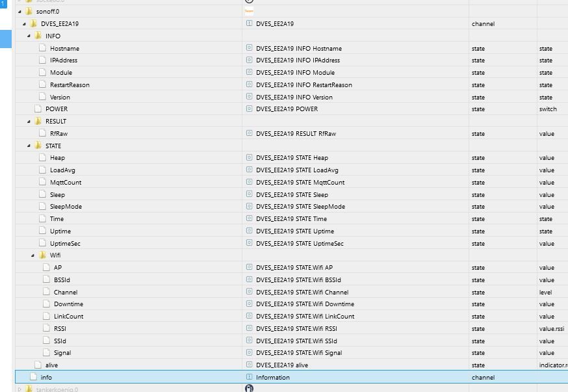Click channel icon beside Information
The image size is (568, 392).
(x=249, y=377)
